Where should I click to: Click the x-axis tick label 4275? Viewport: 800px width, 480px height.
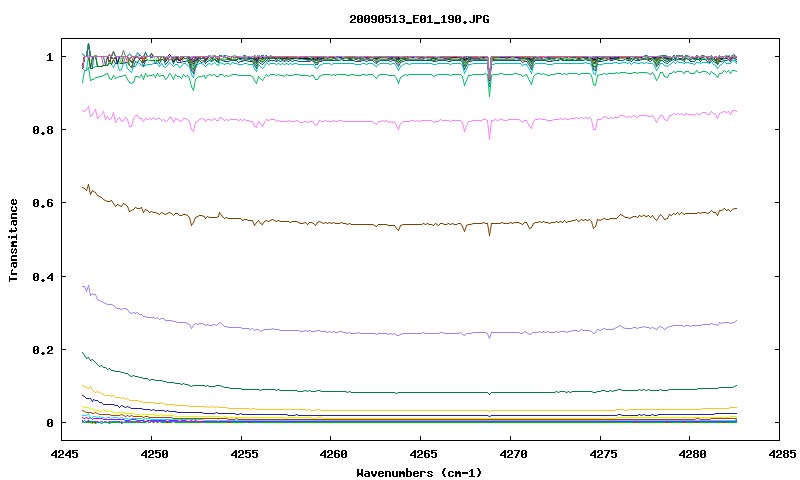tap(603, 454)
